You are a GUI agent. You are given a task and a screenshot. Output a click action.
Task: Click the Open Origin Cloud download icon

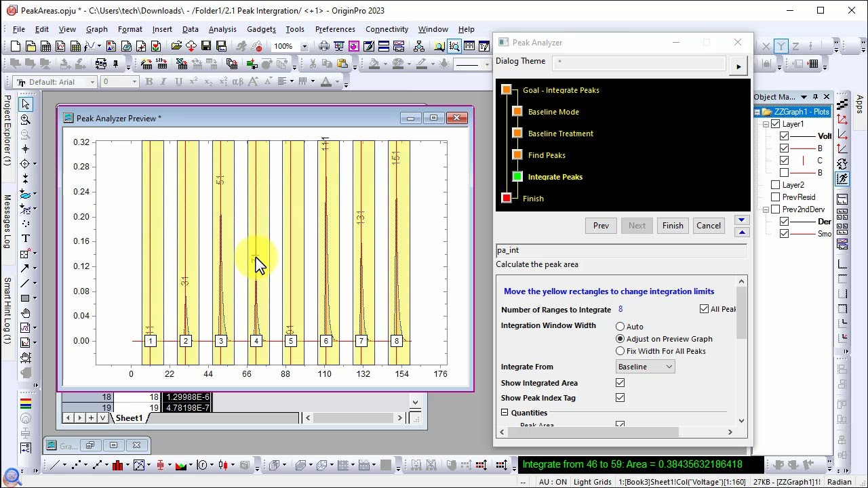(191, 46)
